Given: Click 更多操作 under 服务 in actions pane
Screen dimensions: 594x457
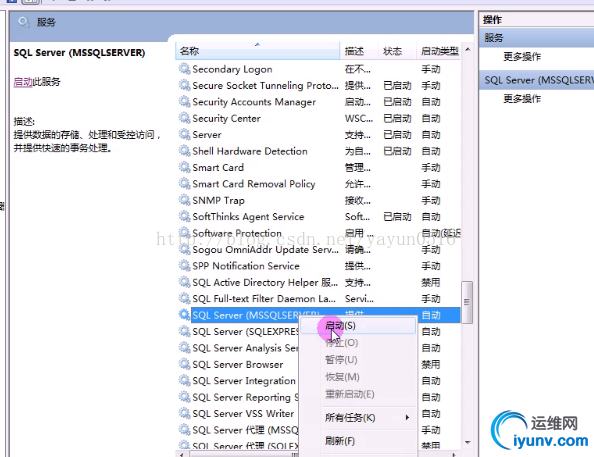Looking at the screenshot, I should pyautogui.click(x=522, y=57).
